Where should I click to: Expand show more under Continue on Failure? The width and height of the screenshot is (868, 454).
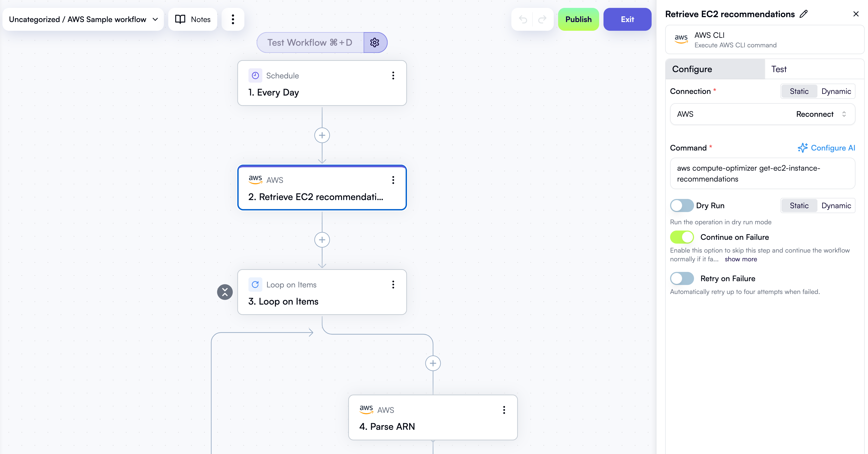[x=741, y=259]
